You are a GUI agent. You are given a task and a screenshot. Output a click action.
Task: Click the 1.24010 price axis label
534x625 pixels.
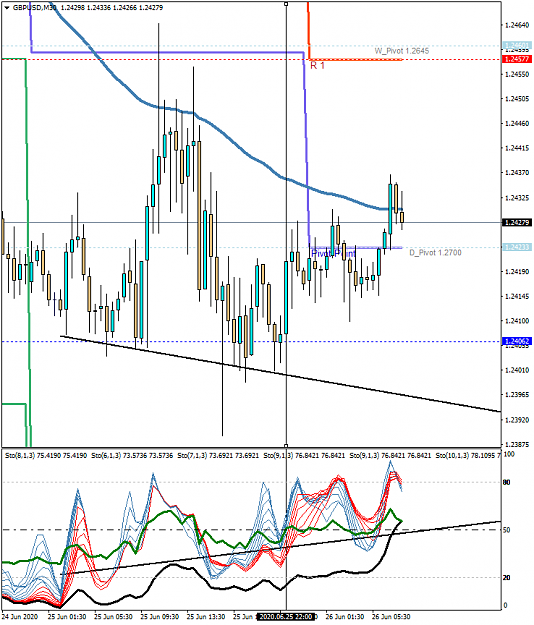(517, 370)
